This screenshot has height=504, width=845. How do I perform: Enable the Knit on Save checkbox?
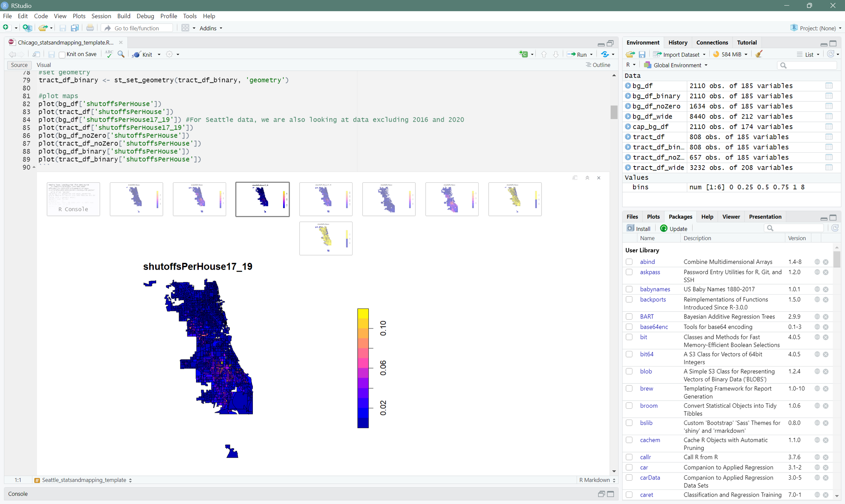(62, 55)
